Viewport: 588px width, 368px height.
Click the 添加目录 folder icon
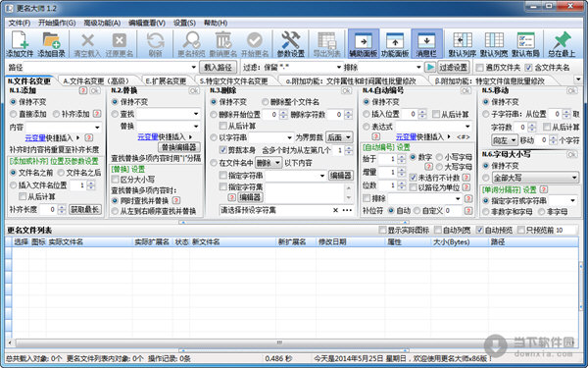[51, 44]
